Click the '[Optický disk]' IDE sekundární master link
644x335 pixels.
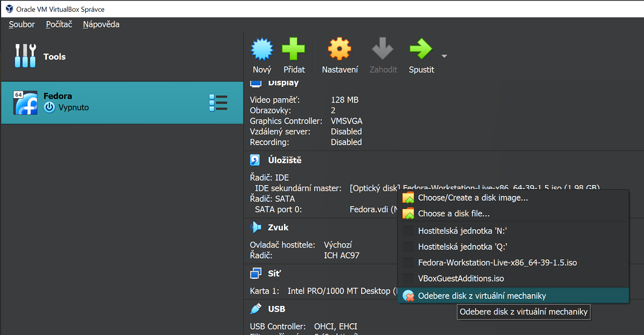click(374, 188)
